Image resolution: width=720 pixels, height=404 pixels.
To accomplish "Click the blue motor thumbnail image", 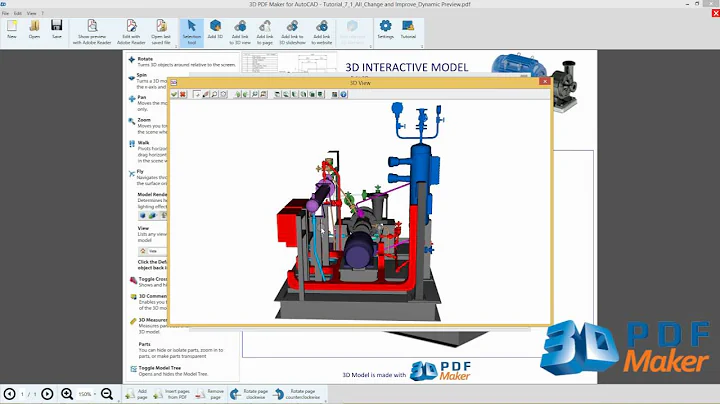I will coord(518,63).
